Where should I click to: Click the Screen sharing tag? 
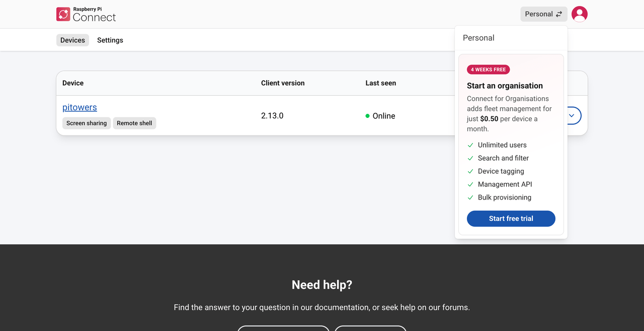(87, 123)
